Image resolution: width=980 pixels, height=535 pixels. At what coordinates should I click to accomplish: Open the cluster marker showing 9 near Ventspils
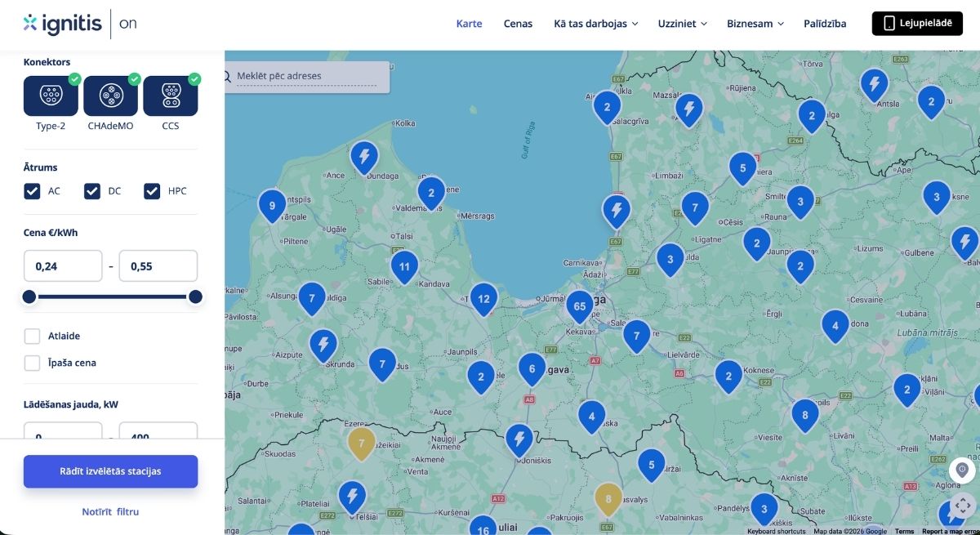[x=272, y=207]
